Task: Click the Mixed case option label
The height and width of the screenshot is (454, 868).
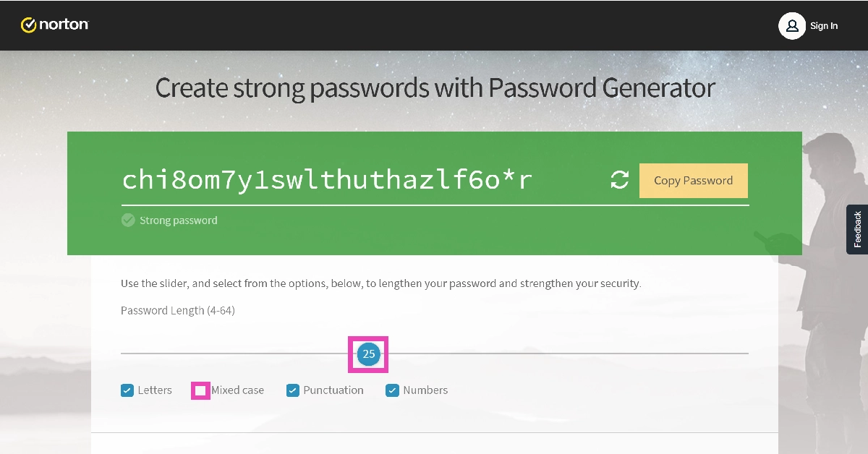Action: (237, 390)
